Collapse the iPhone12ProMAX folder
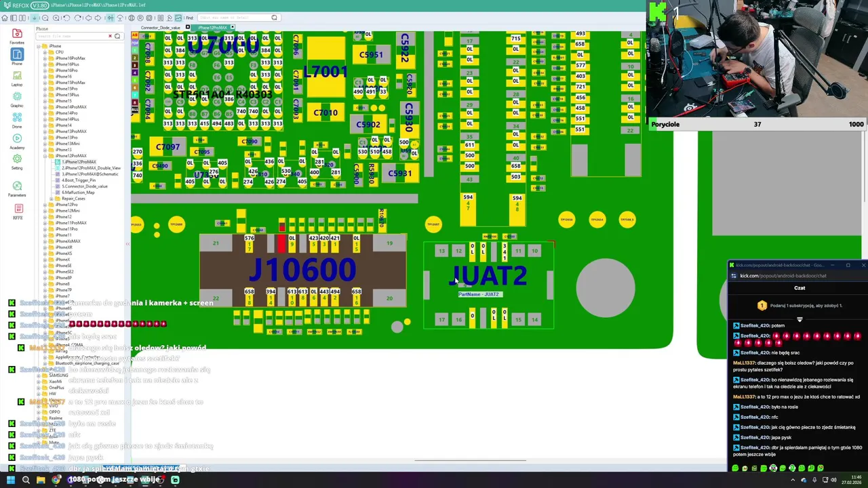Viewport: 868px width, 488px height. coord(45,156)
